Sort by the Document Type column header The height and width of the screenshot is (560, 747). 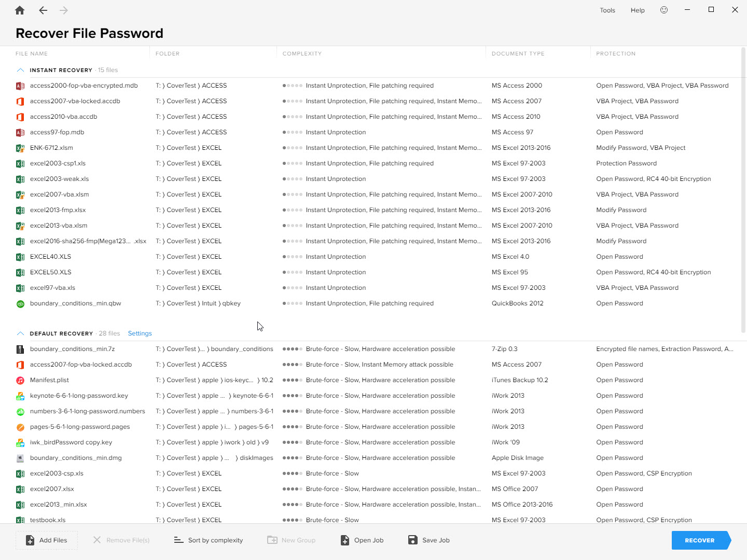(x=518, y=54)
